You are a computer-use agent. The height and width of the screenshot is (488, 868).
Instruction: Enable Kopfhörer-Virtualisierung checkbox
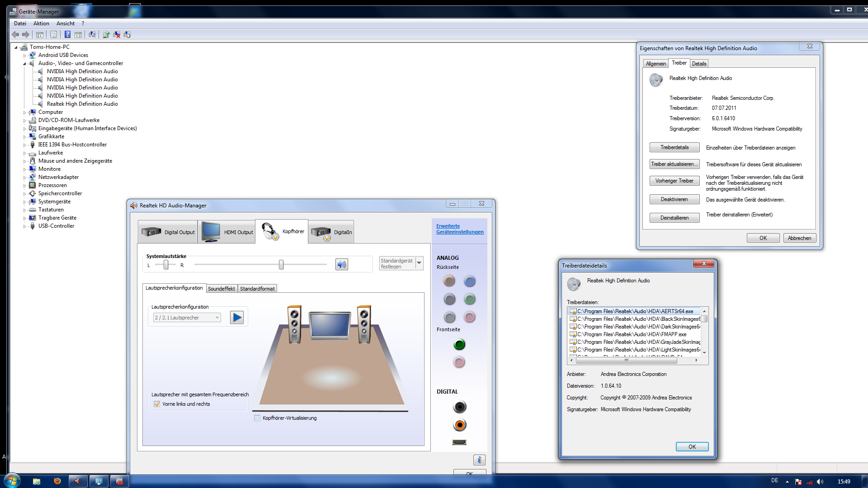tap(257, 418)
